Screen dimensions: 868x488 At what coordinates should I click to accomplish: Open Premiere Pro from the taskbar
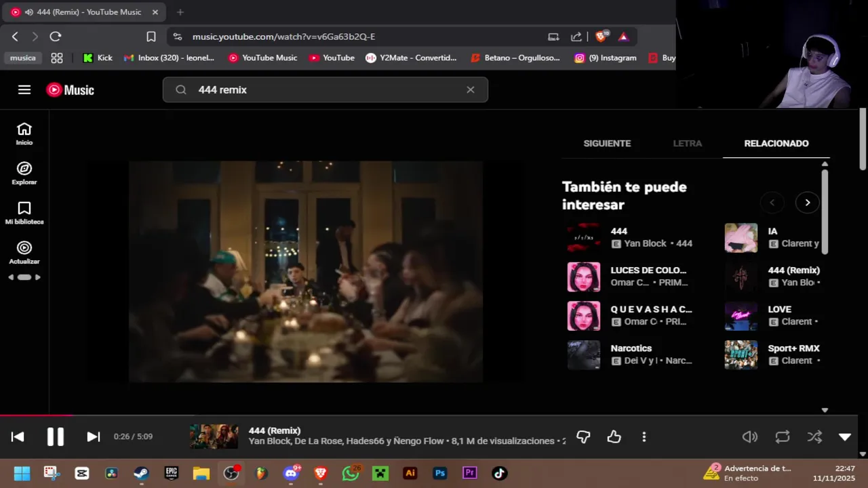pyautogui.click(x=470, y=473)
